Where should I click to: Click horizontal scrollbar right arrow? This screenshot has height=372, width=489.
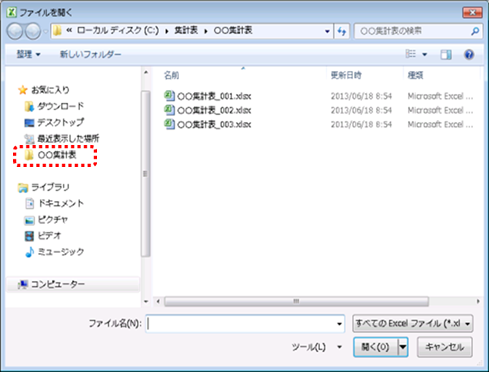tap(478, 301)
